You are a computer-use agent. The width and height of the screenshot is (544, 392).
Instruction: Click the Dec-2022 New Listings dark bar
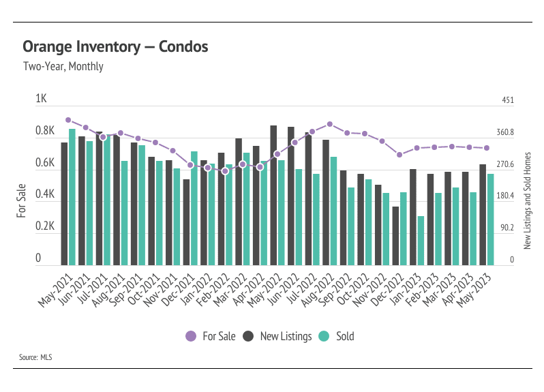395,236
